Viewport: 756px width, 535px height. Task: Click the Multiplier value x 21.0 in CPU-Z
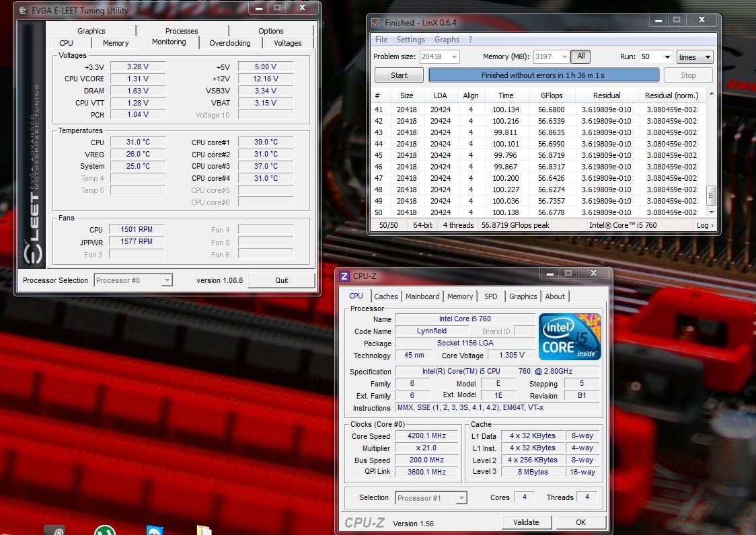(x=426, y=448)
